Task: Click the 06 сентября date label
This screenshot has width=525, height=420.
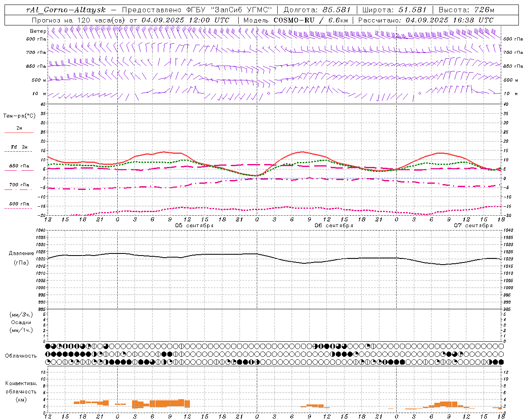Action: point(334,226)
